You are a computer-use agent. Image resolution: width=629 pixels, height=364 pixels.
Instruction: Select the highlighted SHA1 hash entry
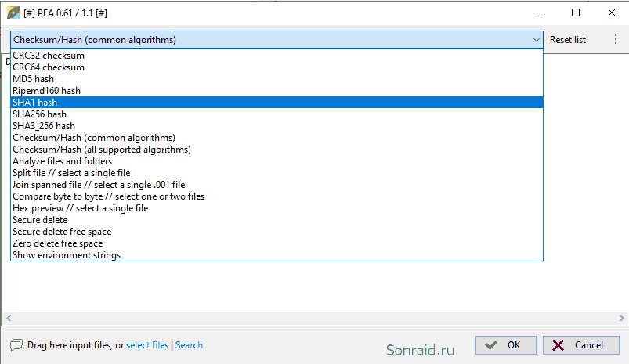point(277,103)
